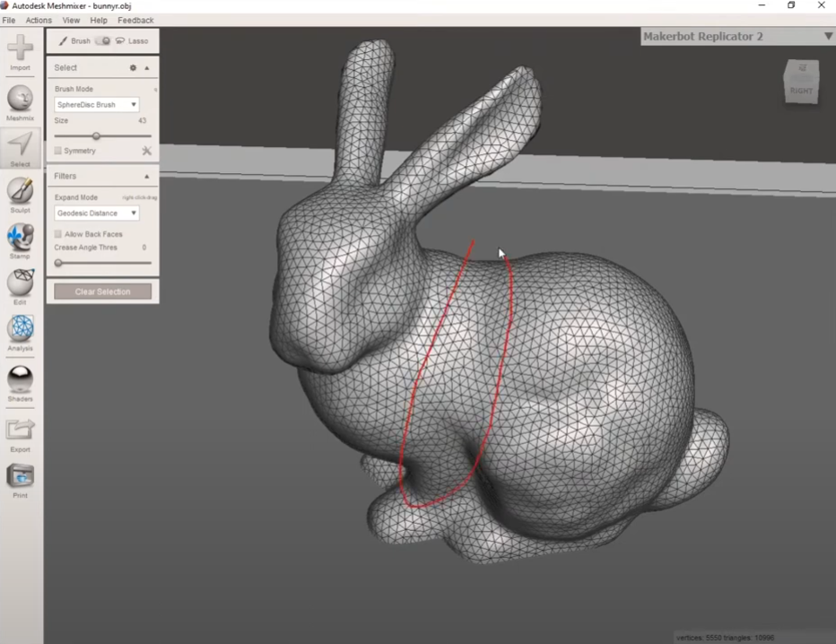Image resolution: width=836 pixels, height=644 pixels.
Task: Click the Lasso icon in mode bar
Action: pos(120,41)
